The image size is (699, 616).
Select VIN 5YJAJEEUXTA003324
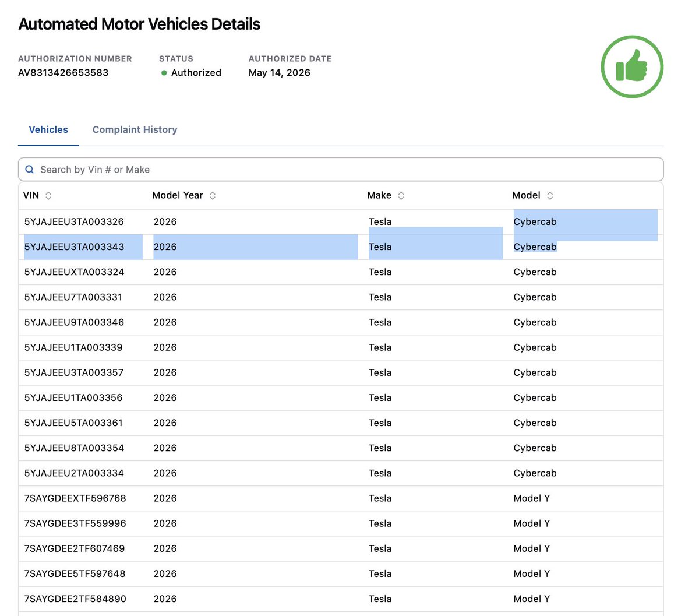[x=74, y=272]
